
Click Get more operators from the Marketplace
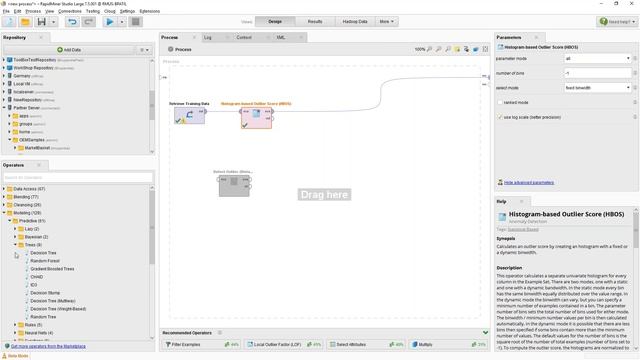coord(48,346)
